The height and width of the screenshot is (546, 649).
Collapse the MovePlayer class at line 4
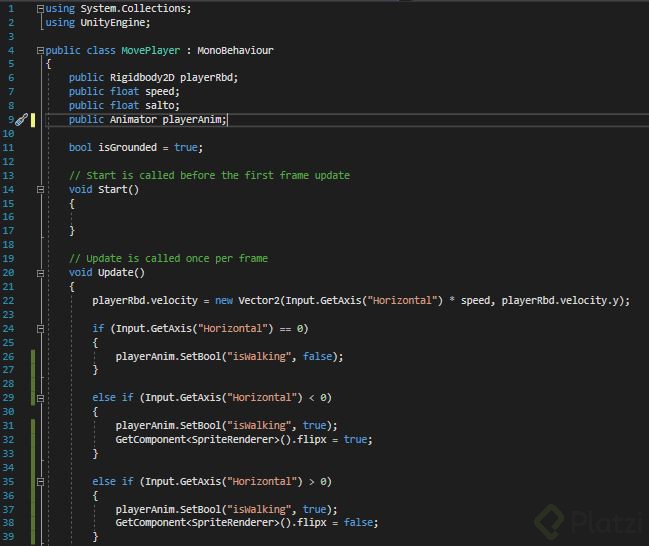40,51
